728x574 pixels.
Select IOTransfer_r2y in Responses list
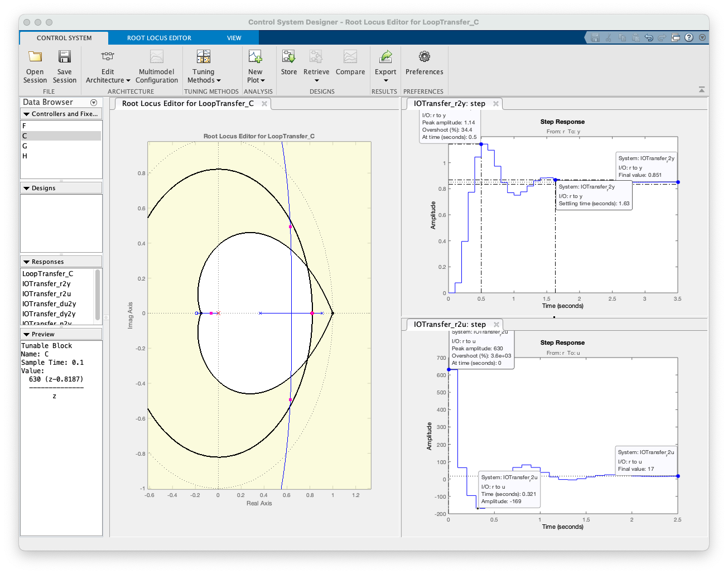(58, 284)
